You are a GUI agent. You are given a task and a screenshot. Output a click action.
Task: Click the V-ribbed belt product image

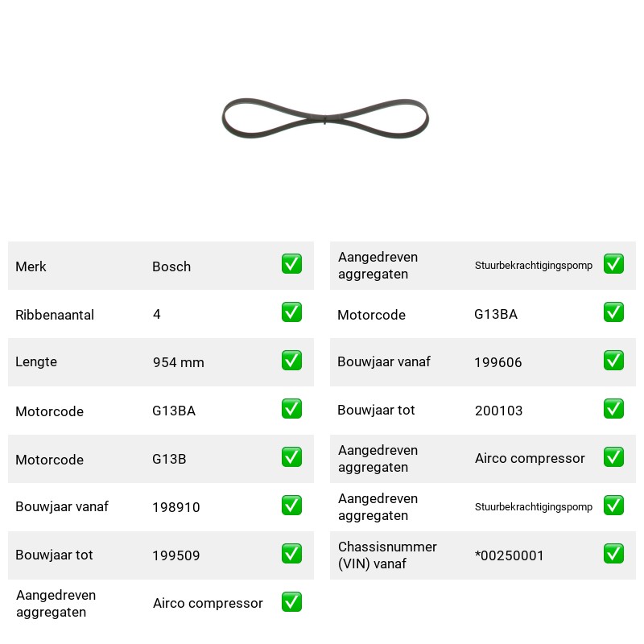pyautogui.click(x=325, y=118)
